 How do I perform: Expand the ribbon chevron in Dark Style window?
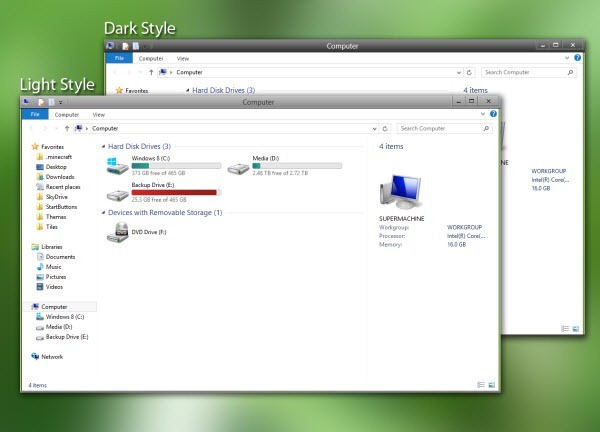pos(567,58)
